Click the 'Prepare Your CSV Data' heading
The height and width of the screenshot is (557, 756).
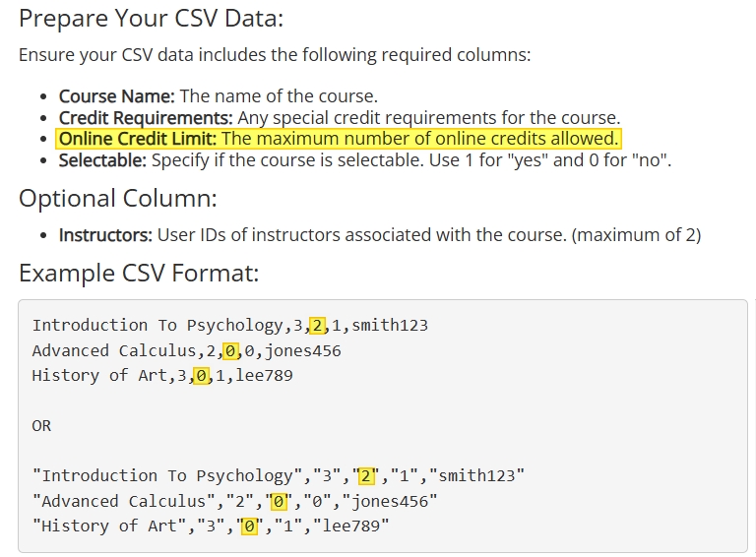coord(151,19)
